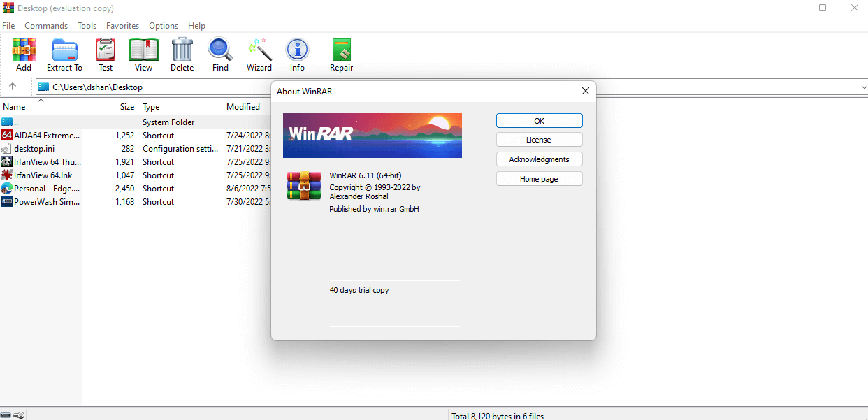Open the Favorites menu
This screenshot has width=868, height=420.
[x=123, y=26]
